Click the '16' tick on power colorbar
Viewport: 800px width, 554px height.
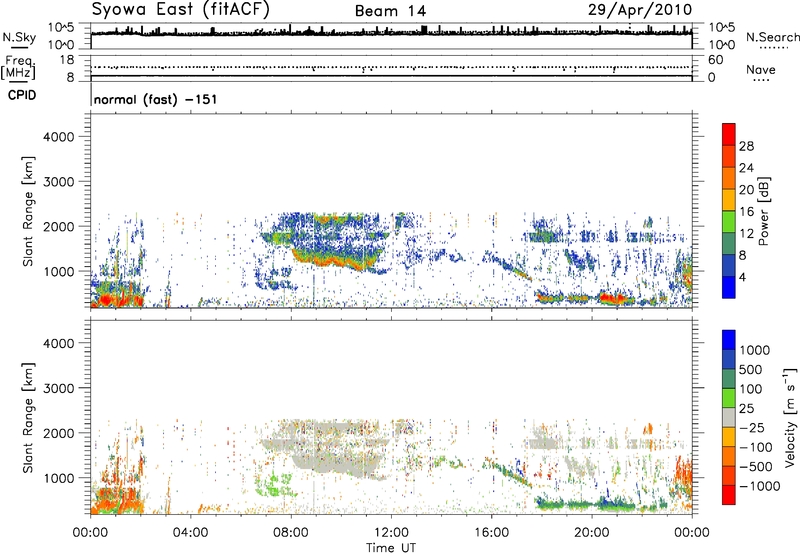746,212
